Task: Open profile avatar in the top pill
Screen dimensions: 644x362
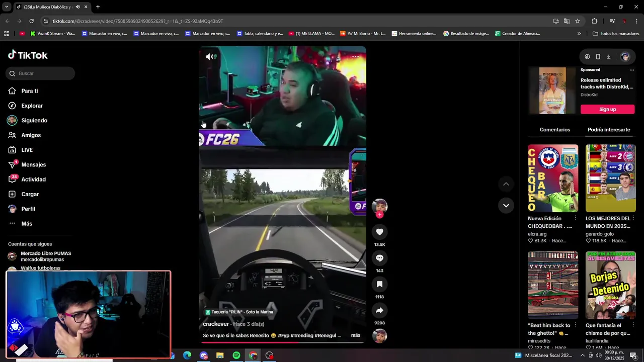Action: coord(625,57)
